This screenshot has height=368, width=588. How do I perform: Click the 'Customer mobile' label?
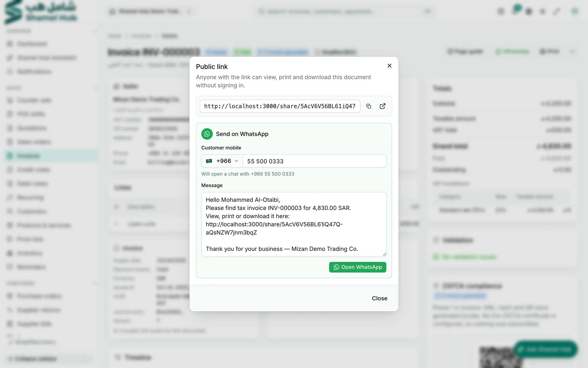click(221, 148)
